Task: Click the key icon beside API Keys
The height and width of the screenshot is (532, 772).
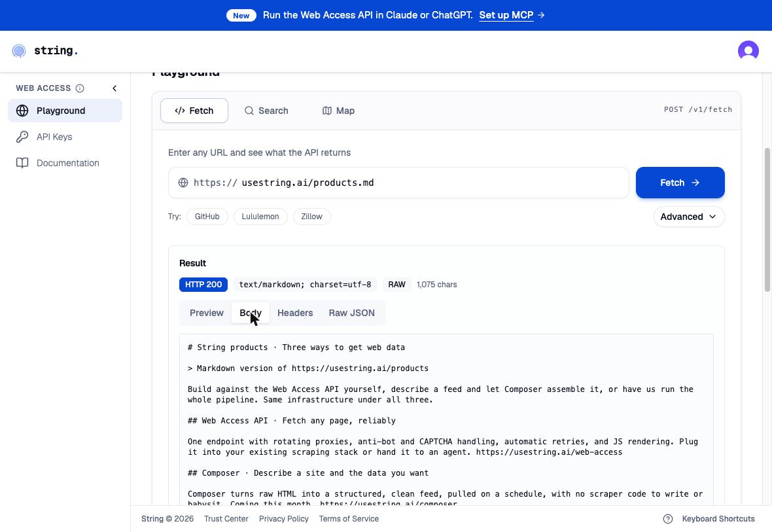Action: point(22,137)
